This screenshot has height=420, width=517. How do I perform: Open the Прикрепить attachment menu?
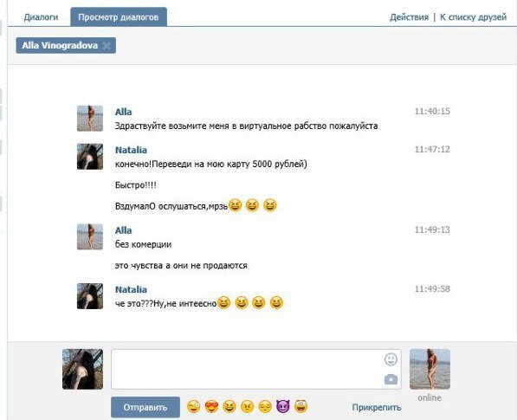(x=377, y=408)
